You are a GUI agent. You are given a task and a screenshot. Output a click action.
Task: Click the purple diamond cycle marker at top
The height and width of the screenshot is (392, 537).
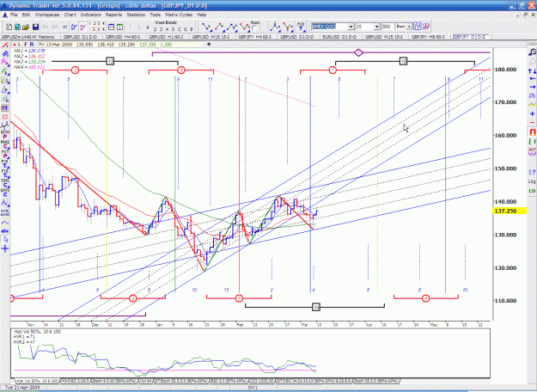click(x=358, y=52)
